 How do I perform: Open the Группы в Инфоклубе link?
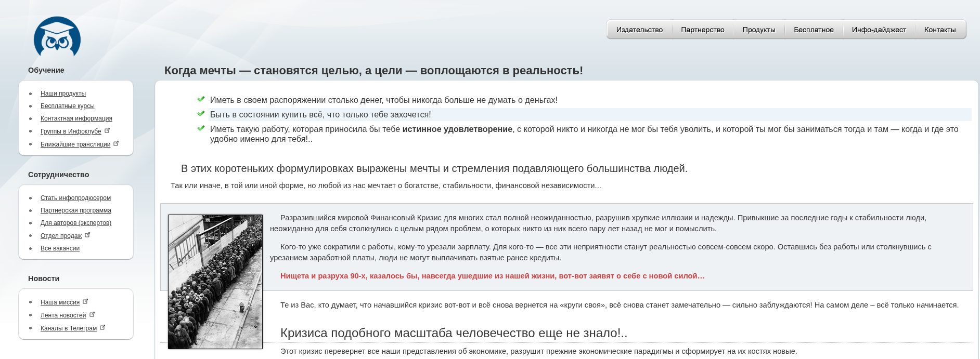(x=71, y=131)
